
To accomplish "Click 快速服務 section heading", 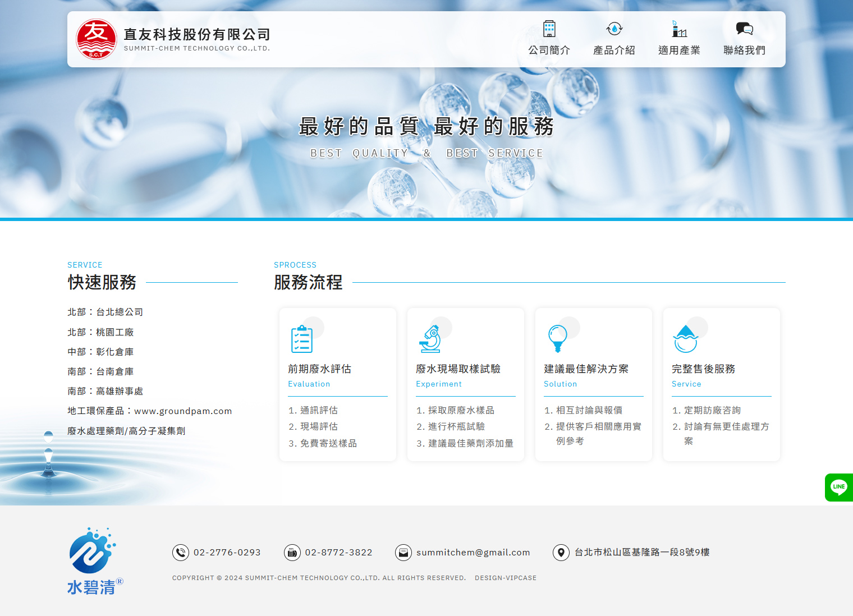I will tap(102, 282).
